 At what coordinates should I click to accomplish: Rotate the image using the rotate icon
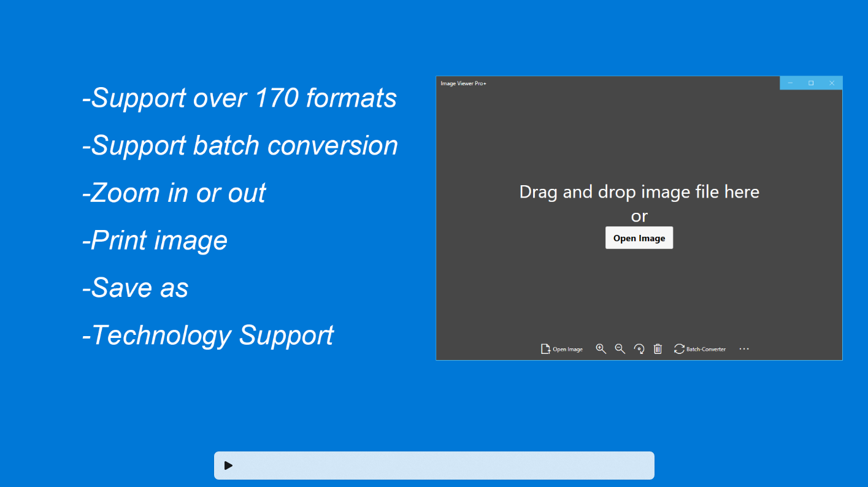[639, 349]
